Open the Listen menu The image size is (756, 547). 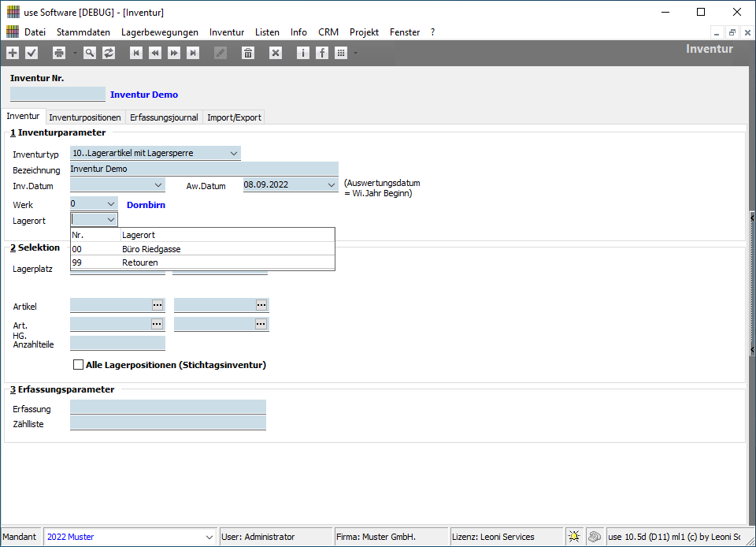[x=267, y=32]
